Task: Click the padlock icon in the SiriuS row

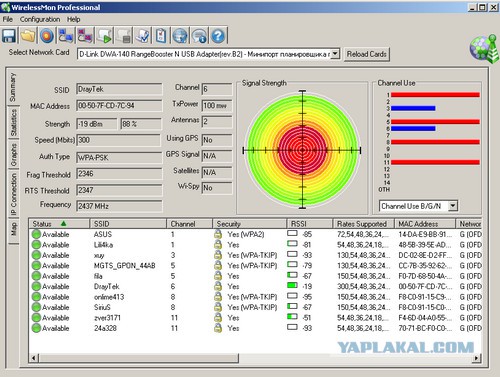Action: [218, 307]
